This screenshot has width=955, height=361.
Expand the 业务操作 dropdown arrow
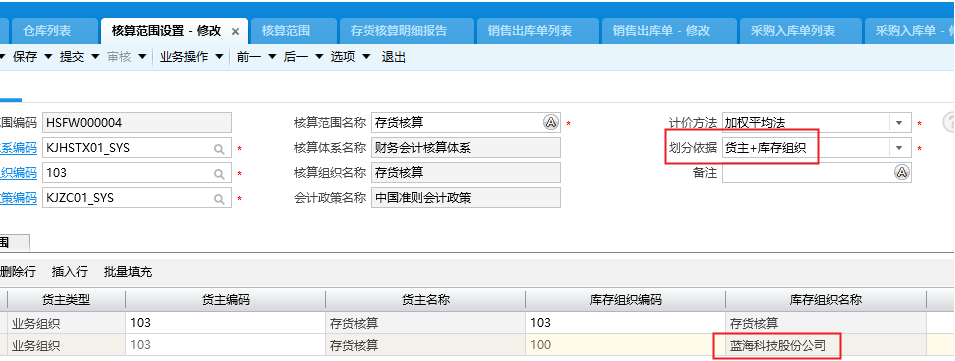pyautogui.click(x=219, y=57)
